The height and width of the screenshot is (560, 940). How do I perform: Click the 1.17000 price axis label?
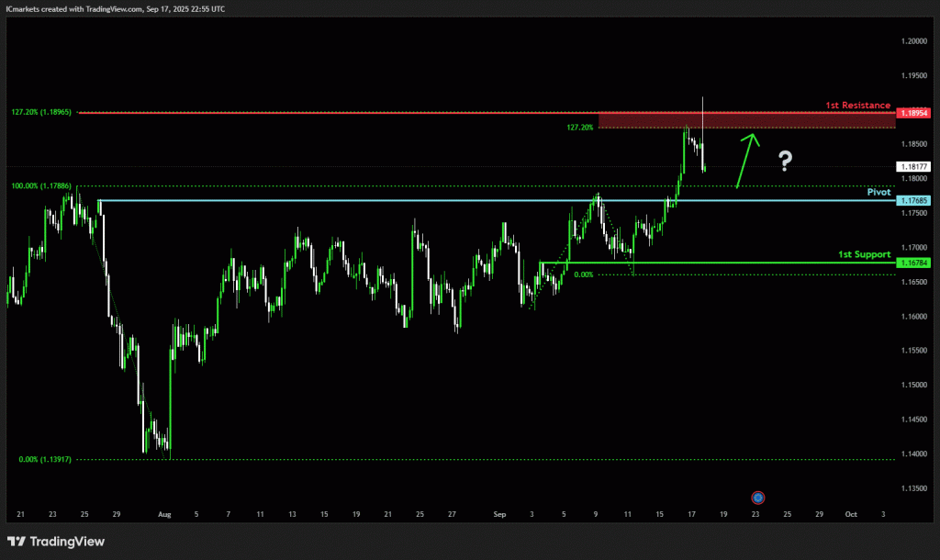click(914, 247)
